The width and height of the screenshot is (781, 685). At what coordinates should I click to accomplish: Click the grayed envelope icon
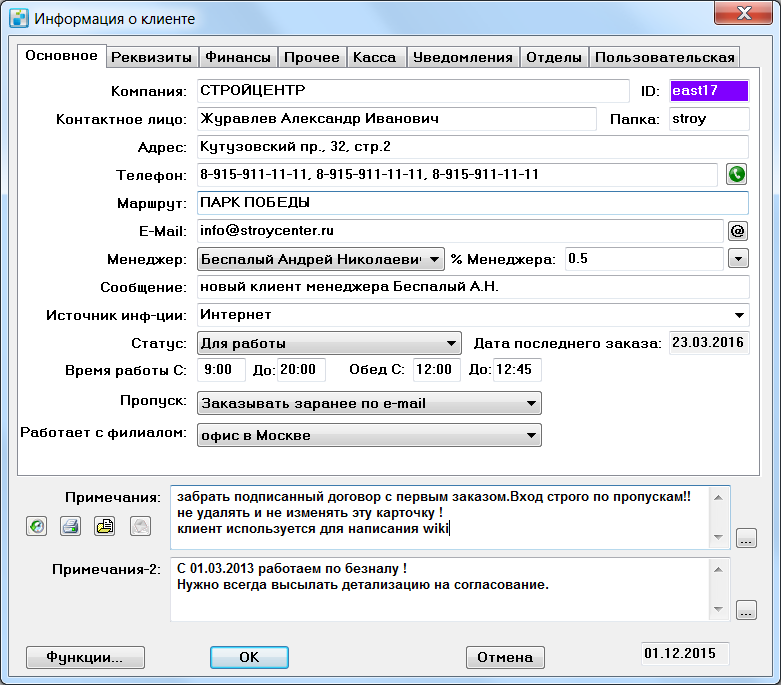pos(140,526)
